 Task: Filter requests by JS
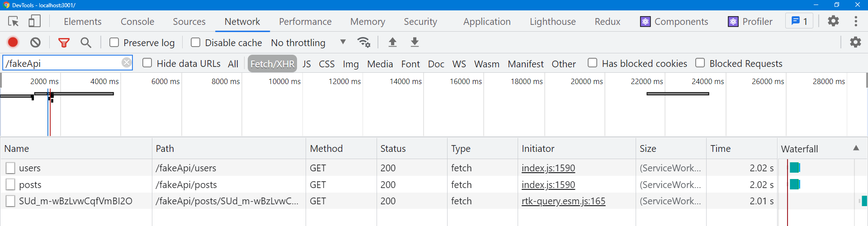(x=307, y=64)
